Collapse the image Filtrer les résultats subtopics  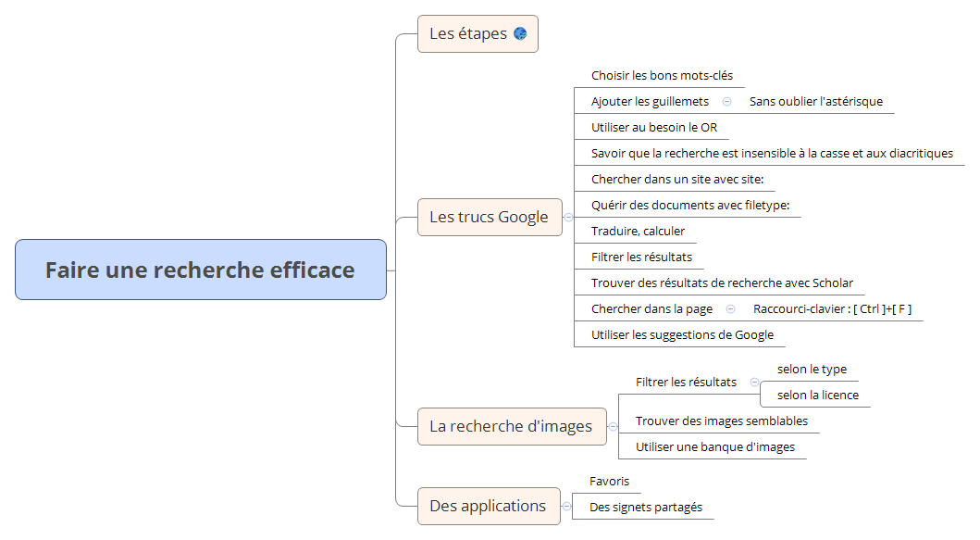coord(754,382)
